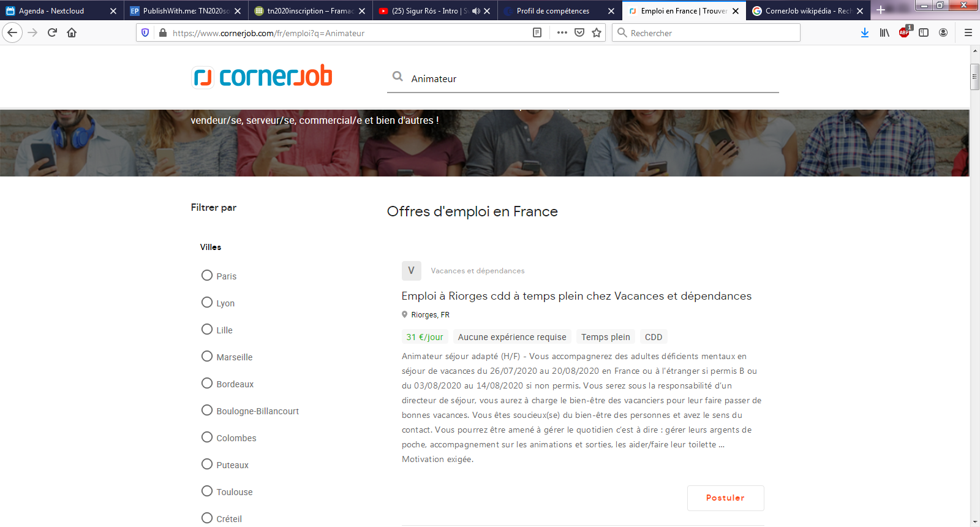The width and height of the screenshot is (980, 527).
Task: Click the CornerJob logo
Action: coord(262,77)
